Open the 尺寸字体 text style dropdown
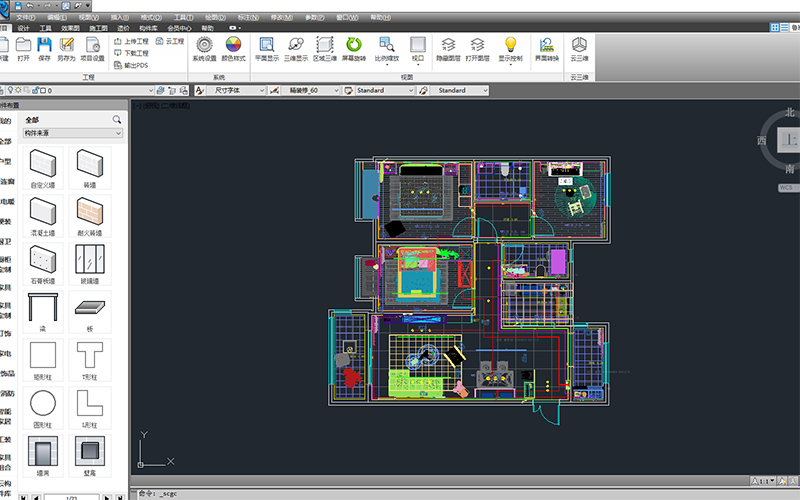The height and width of the screenshot is (500, 800). point(237,90)
